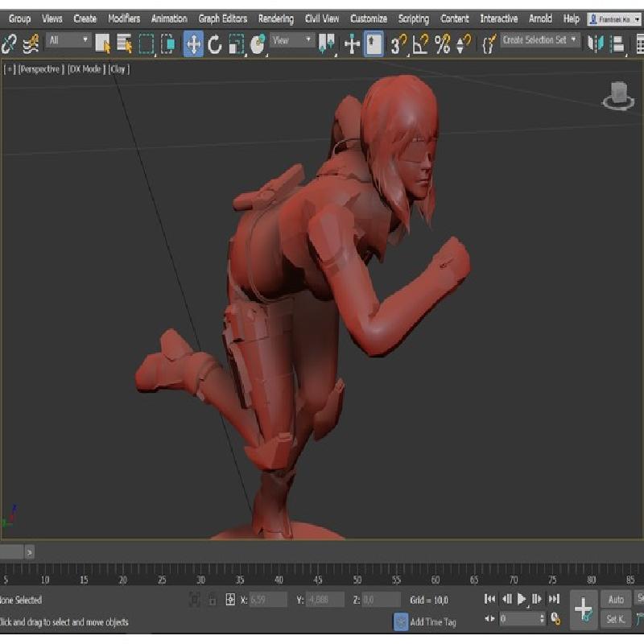
Task: Toggle the 3D Snaps button
Action: tap(398, 44)
